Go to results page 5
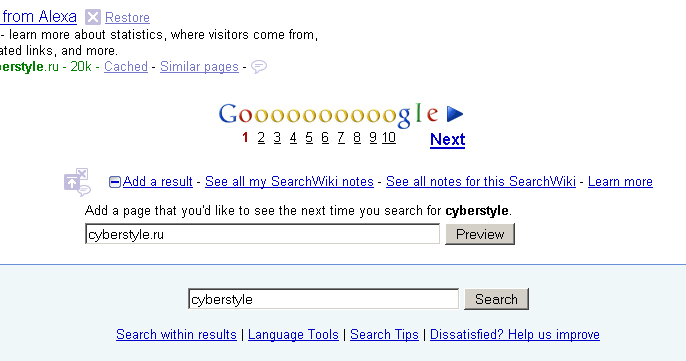 [x=309, y=138]
